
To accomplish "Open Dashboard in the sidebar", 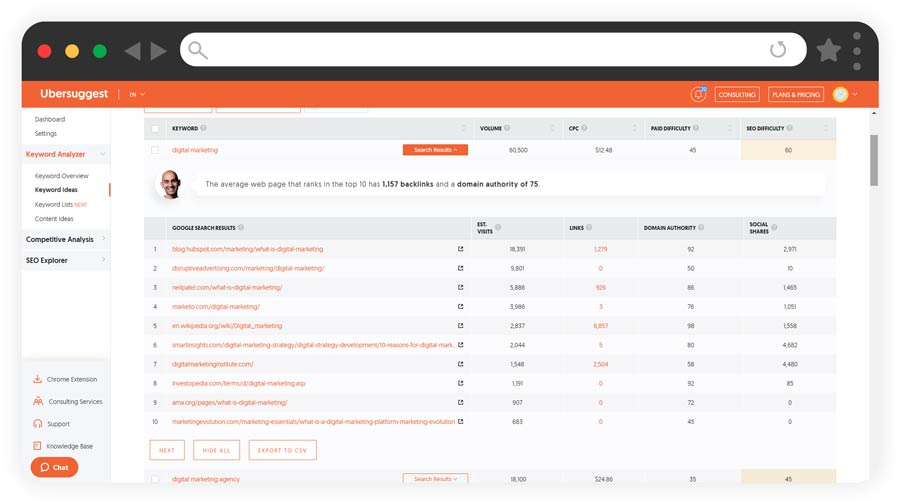I will coord(50,119).
